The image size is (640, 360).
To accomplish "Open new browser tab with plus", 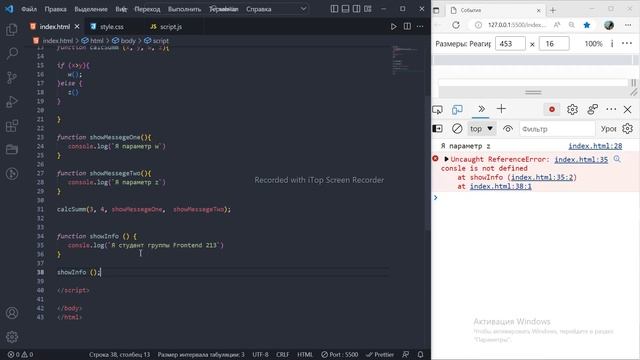I will [553, 10].
